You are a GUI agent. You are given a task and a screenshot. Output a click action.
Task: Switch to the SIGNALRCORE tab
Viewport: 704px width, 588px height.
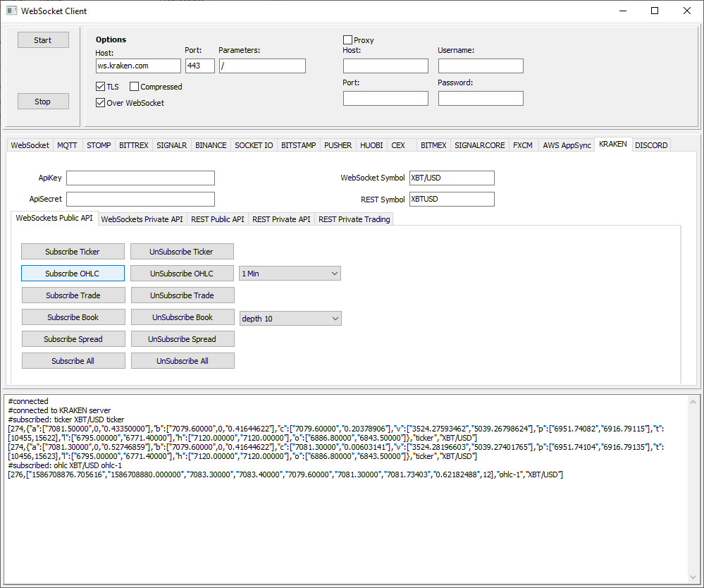click(x=479, y=145)
